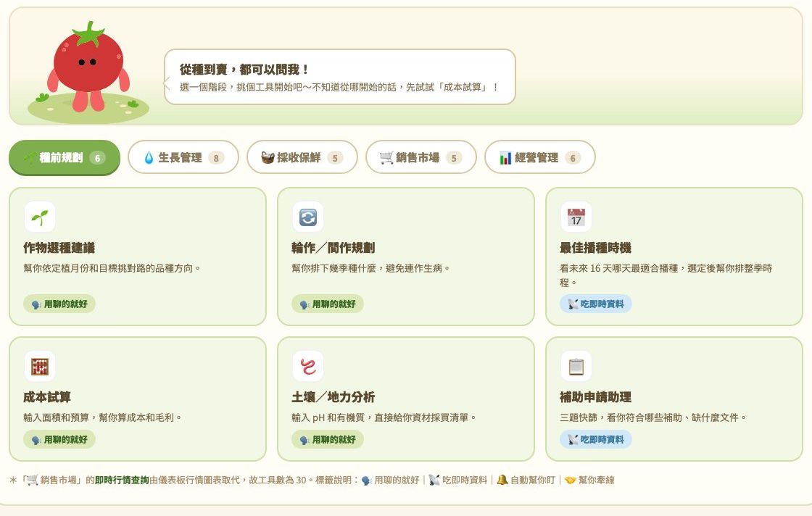Click the heading 從種到賣，都可以問我！
Screen dimensions: 812x516
pyautogui.click(x=244, y=70)
